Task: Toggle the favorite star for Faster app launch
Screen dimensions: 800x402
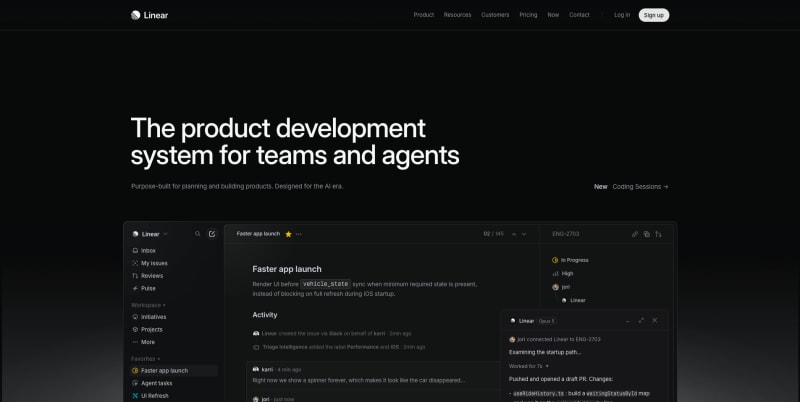Action: pos(288,234)
